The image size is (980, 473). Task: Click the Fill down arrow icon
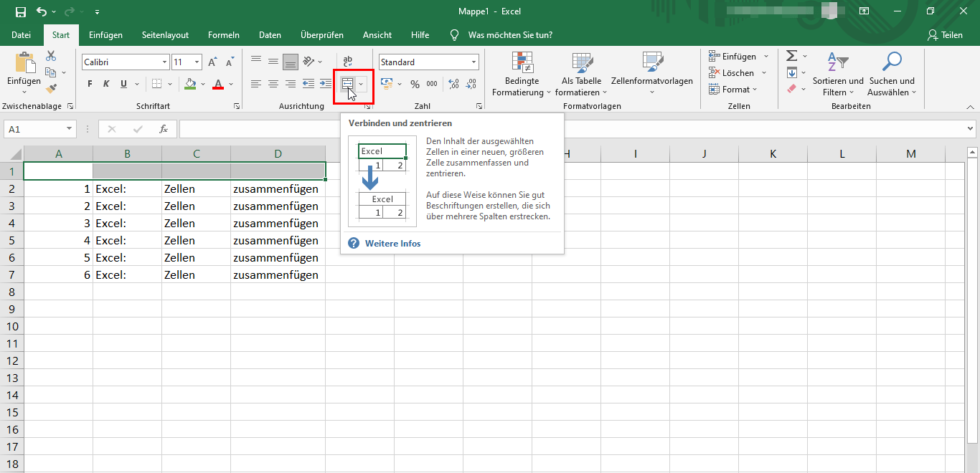791,72
